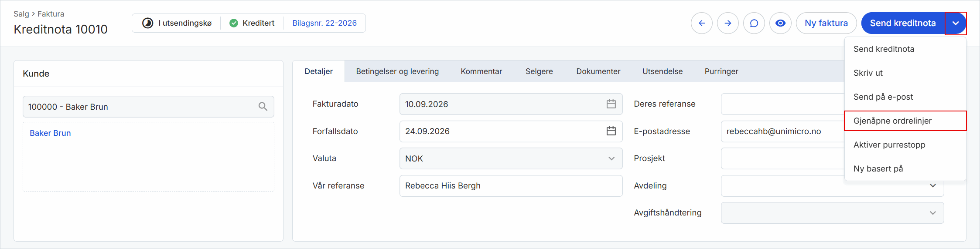Select Gjenåpne ordrelinjer menu item
The width and height of the screenshot is (980, 249).
(905, 121)
